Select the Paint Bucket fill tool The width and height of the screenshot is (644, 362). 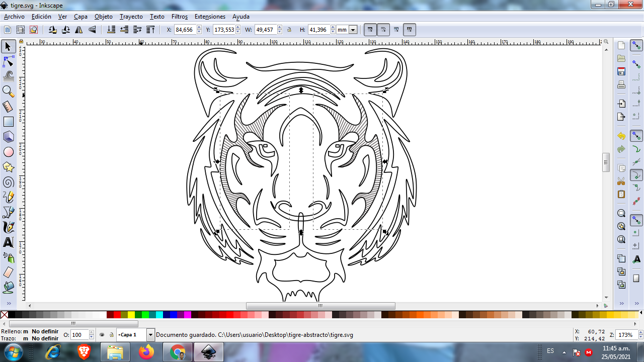tap(8, 288)
